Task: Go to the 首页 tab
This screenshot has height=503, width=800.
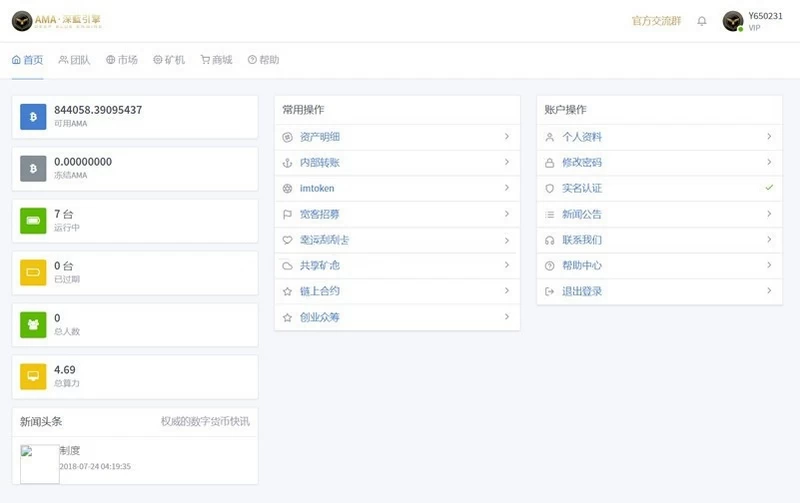Action: (x=28, y=60)
